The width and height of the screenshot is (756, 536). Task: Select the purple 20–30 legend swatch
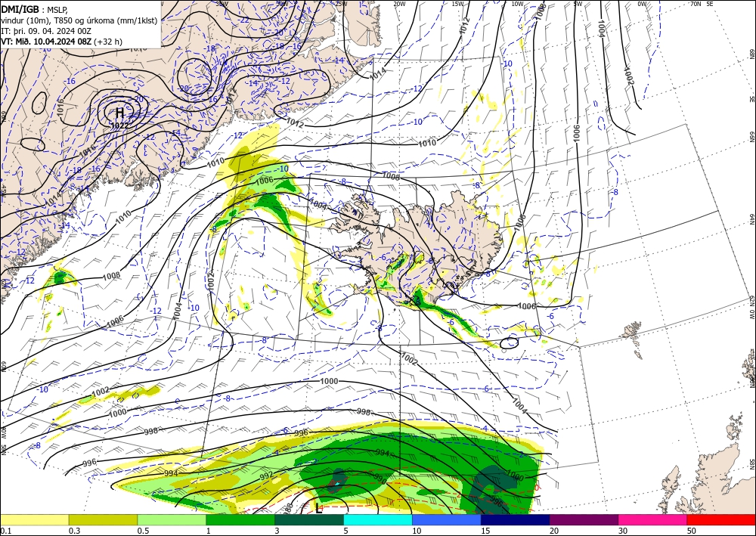point(584,519)
